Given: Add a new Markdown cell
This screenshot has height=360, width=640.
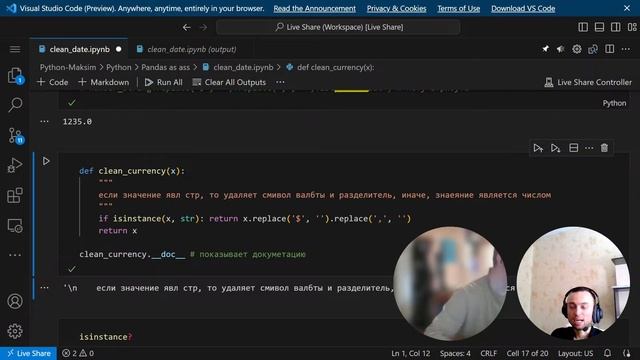Looking at the screenshot, I should tap(104, 82).
